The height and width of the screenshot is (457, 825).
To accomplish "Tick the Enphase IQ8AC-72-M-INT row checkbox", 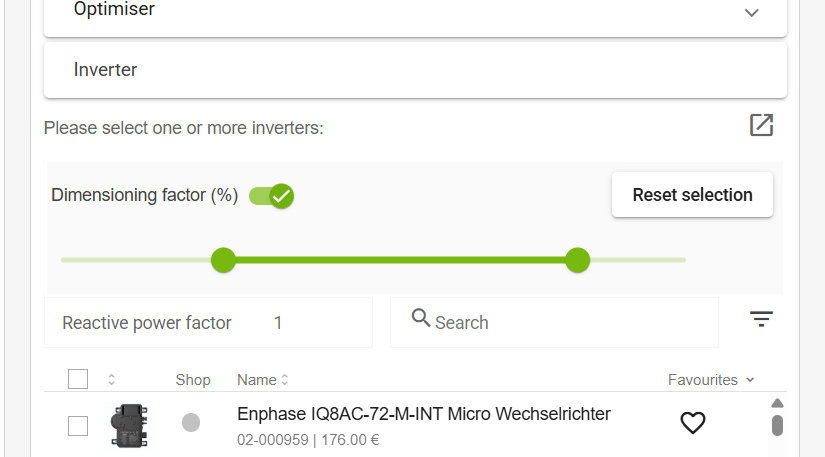I will [x=78, y=426].
